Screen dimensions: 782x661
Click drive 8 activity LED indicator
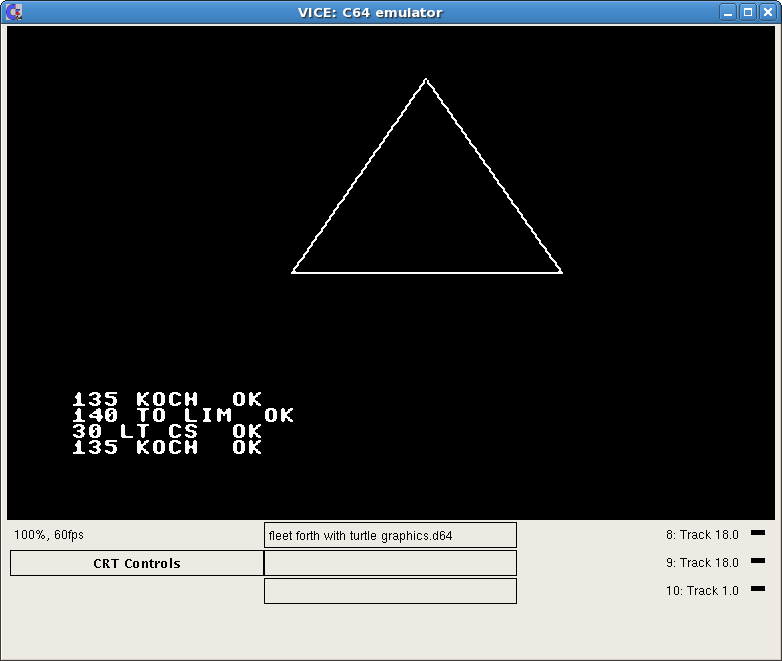[x=757, y=534]
